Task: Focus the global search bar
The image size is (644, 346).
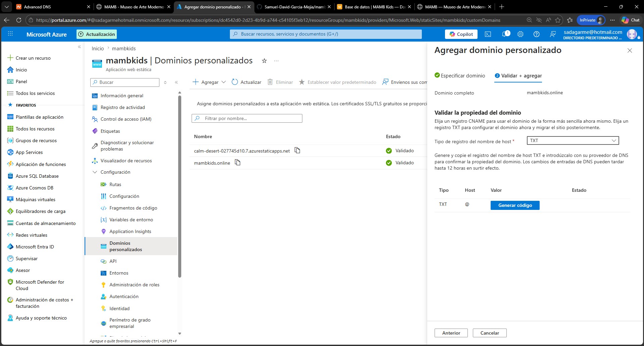Action: coord(326,34)
